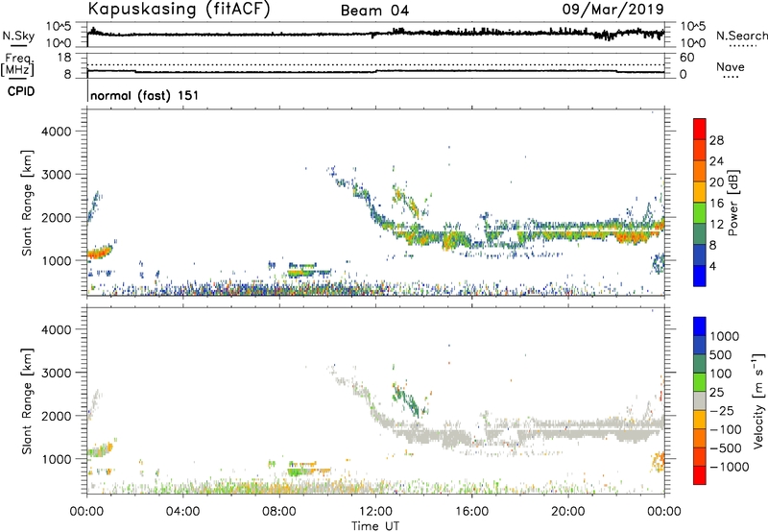Click the 04:00 time tick label
The image size is (768, 532).
pyautogui.click(x=182, y=512)
